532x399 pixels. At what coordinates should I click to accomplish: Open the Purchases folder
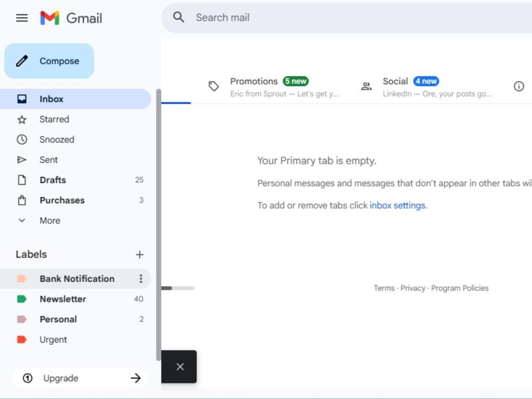[x=76, y=200]
